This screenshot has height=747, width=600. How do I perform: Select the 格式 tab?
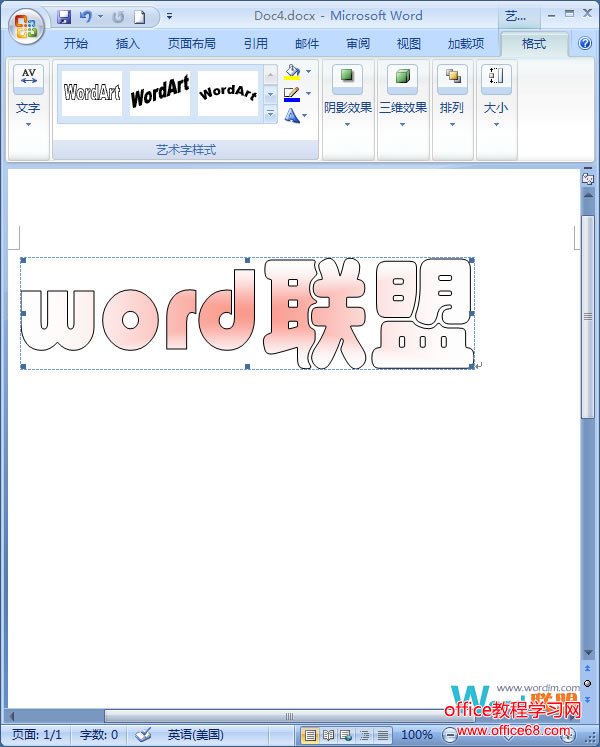pyautogui.click(x=534, y=44)
